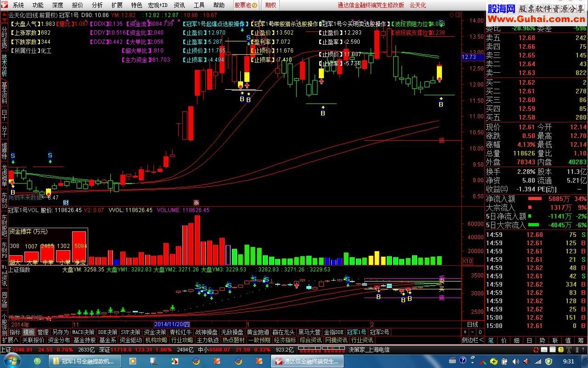Switch to the 冠军1号 indicator tab
The image size is (588, 368).
(x=356, y=332)
